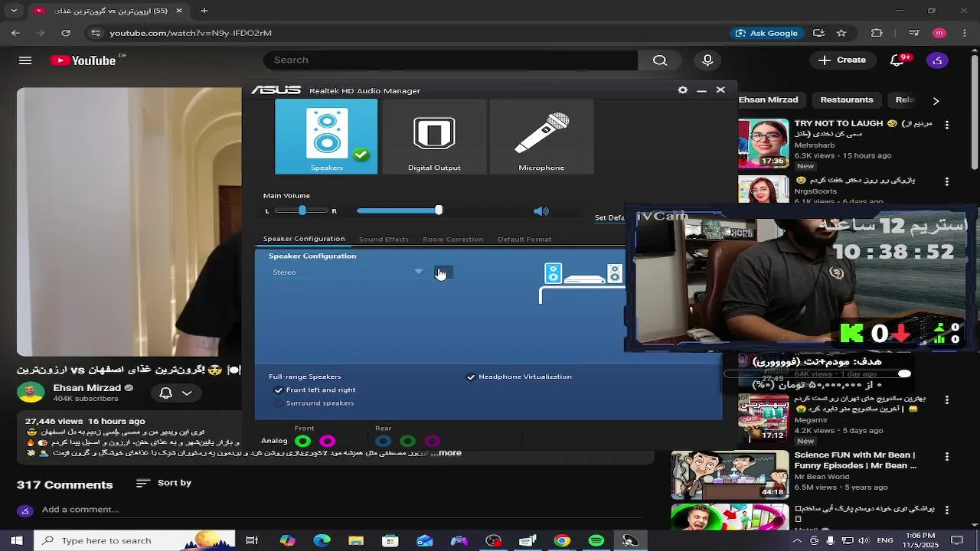Switch to Default Format tab
980x551 pixels.
[x=524, y=239]
